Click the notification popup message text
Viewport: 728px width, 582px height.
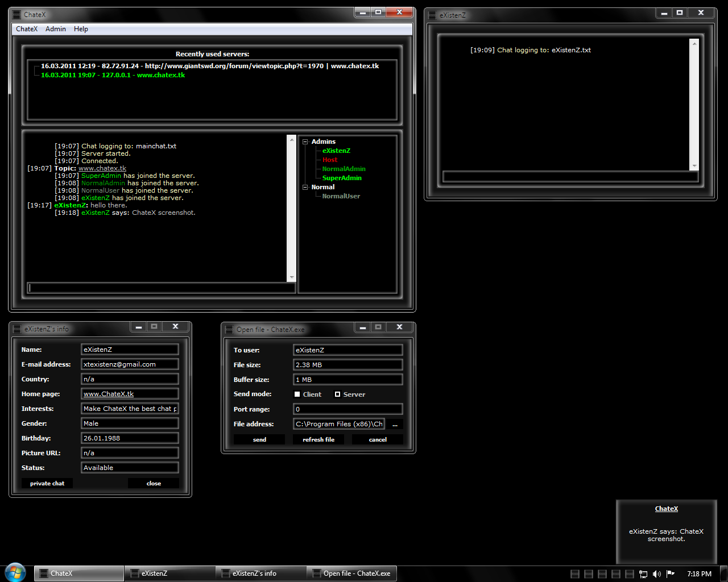(667, 535)
